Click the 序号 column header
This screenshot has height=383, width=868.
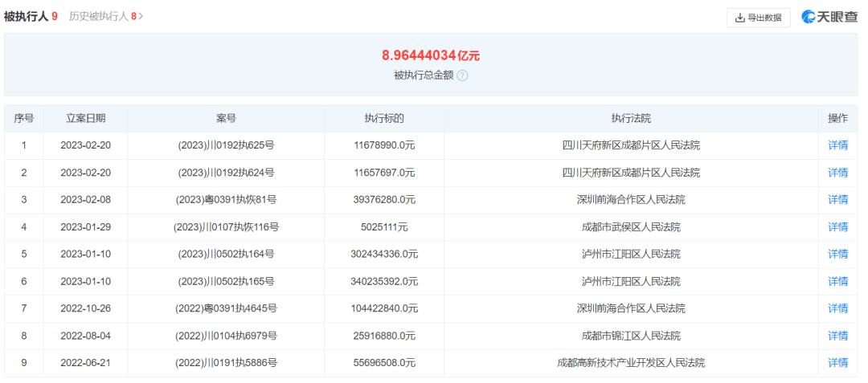(x=24, y=118)
